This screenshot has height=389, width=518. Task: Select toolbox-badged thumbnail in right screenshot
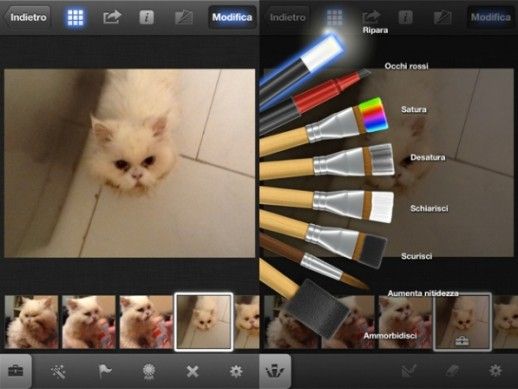point(462,322)
